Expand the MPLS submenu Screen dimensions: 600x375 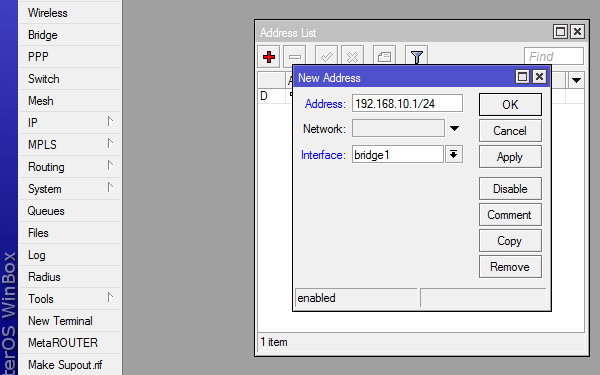point(110,143)
